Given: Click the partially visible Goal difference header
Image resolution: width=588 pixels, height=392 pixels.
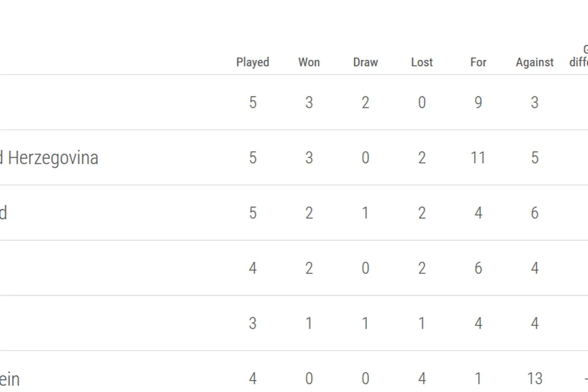Looking at the screenshot, I should coord(579,57).
